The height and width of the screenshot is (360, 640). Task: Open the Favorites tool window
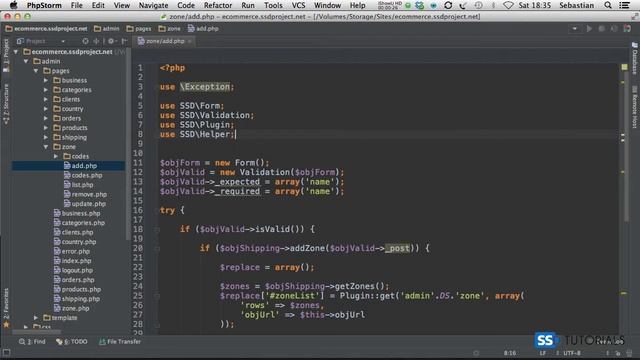[x=6, y=307]
